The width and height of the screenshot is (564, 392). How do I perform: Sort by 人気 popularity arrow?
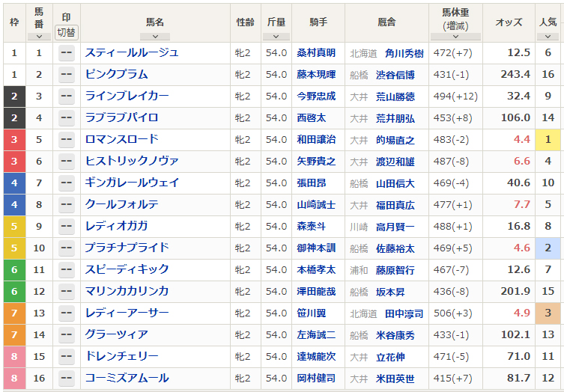coord(548,37)
